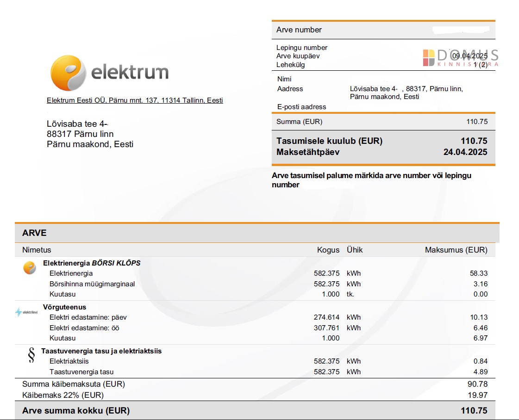Screen dimensions: 519x420
Task: Select the Käibemaks 22% (EUR) line
Action: (63, 395)
